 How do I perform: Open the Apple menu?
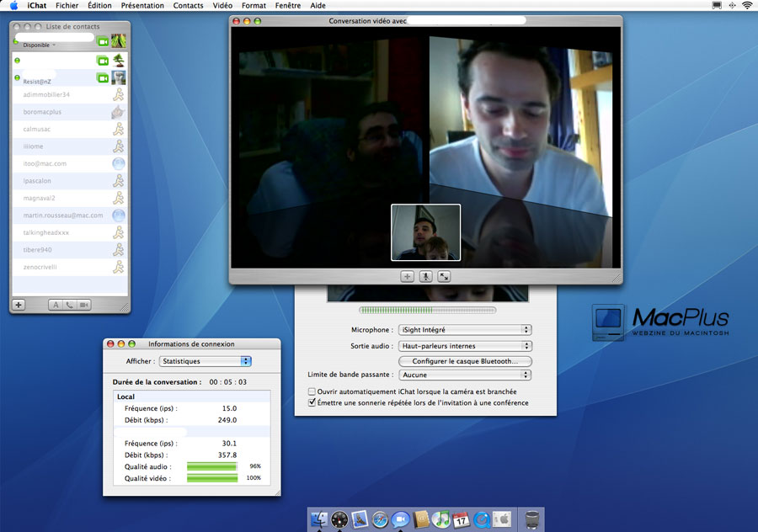(14, 5)
